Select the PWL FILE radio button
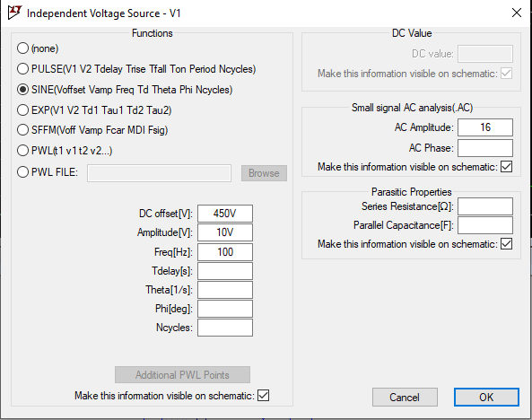532x420 pixels. [22, 172]
